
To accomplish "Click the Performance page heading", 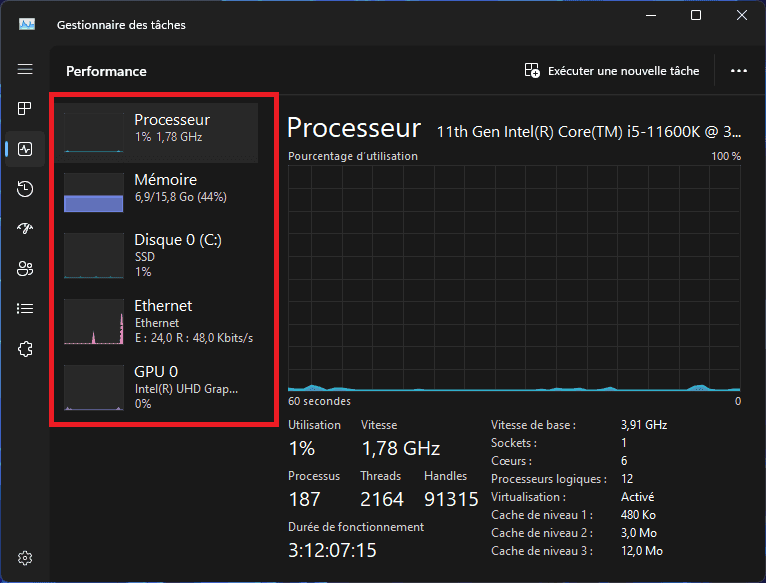I will (106, 71).
